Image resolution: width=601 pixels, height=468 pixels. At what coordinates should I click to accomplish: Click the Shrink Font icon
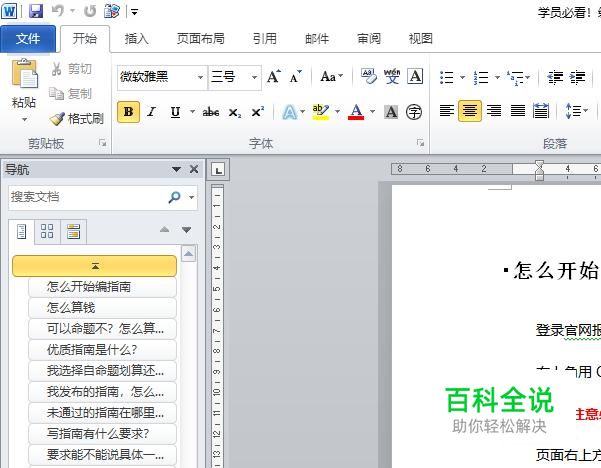coord(295,77)
